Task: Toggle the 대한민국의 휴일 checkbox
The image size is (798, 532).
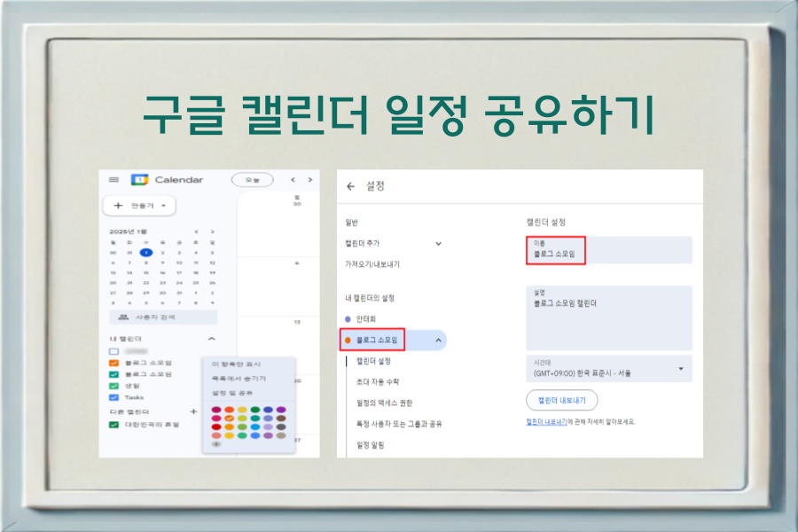Action: pyautogui.click(x=114, y=425)
